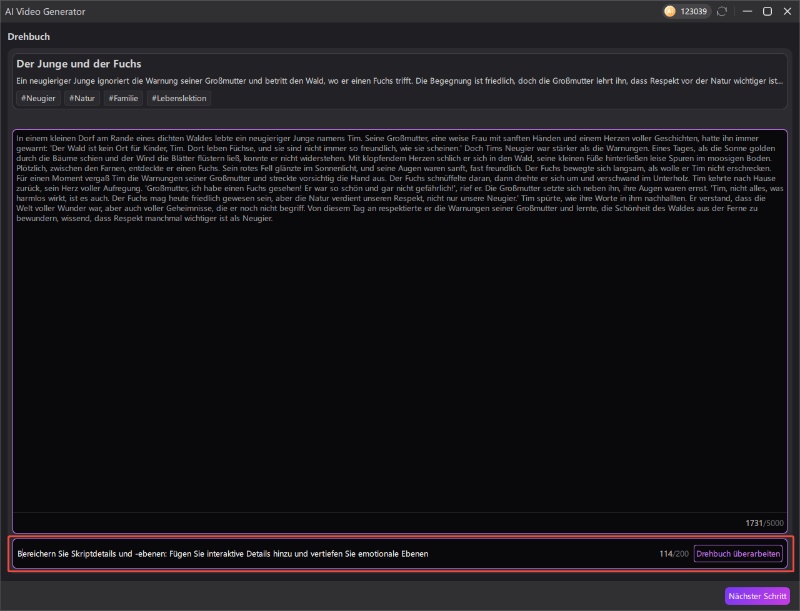Click the 'AI Video Generator' window title

pyautogui.click(x=46, y=11)
